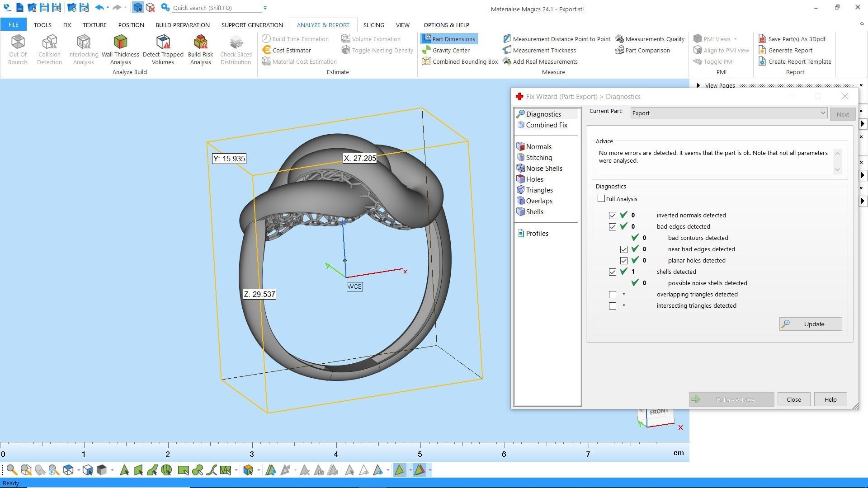The height and width of the screenshot is (488, 868).
Task: Open Profiles in Fix Wizard
Action: tap(533, 234)
